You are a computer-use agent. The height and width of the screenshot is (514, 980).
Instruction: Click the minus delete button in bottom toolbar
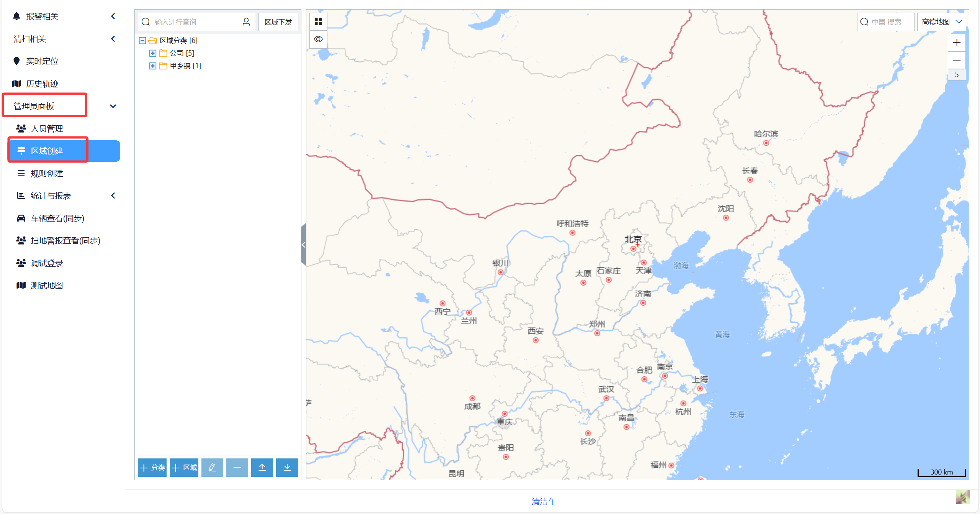237,467
